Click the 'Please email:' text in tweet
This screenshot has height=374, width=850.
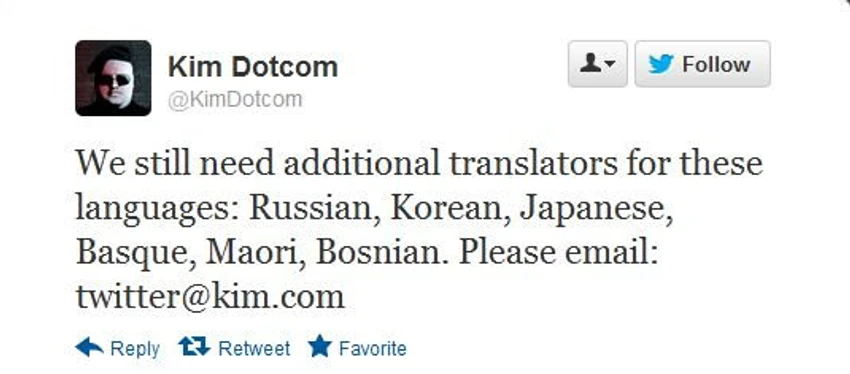[558, 253]
